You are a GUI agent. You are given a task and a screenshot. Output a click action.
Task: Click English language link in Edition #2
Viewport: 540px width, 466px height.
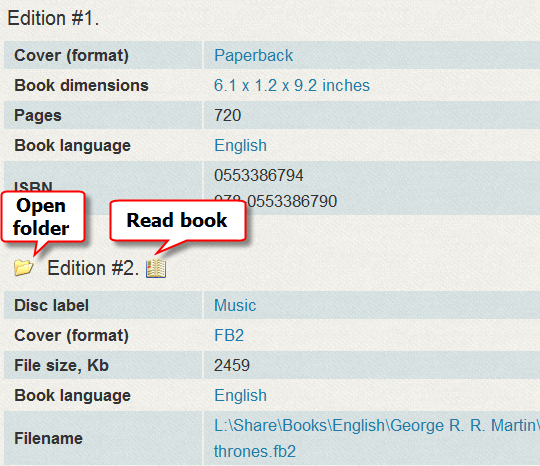tap(240, 395)
